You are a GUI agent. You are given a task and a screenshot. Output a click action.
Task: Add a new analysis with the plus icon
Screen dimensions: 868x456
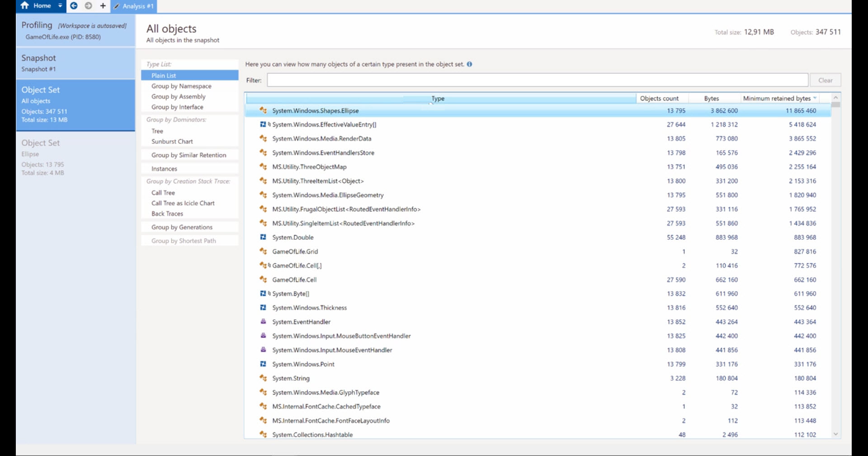[x=103, y=6]
